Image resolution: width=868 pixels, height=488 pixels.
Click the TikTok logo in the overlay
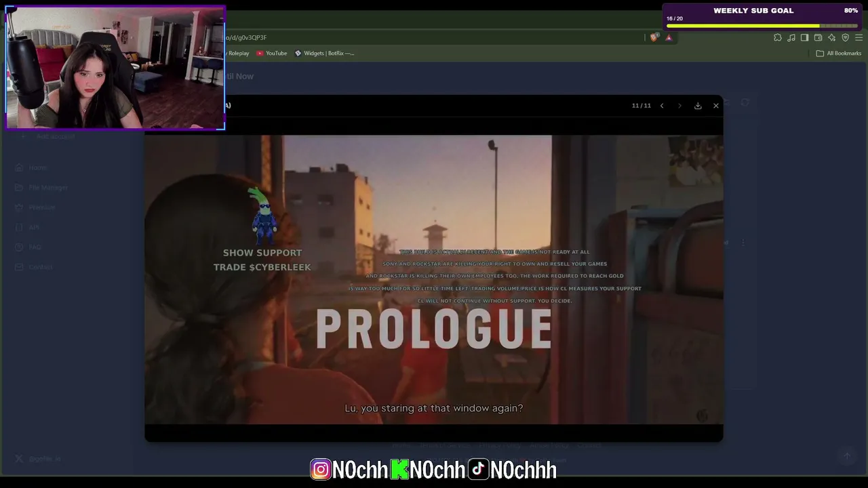coord(478,469)
